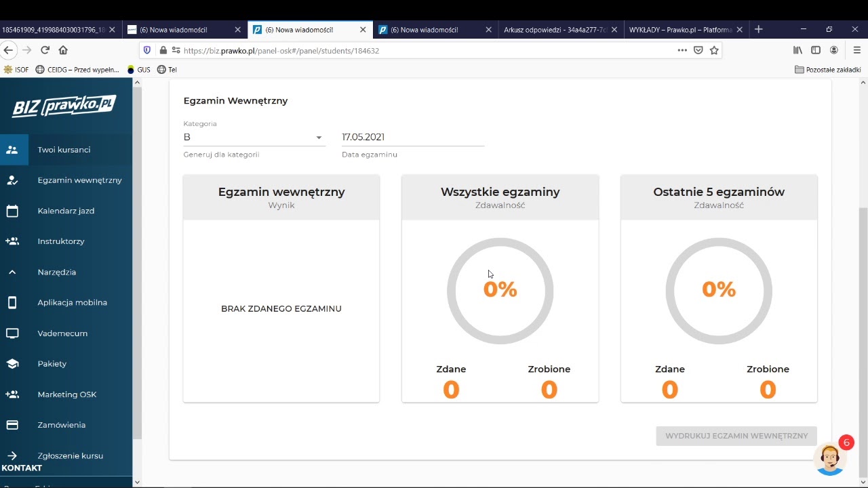Open the Pozostałe zakładki folder

click(828, 70)
